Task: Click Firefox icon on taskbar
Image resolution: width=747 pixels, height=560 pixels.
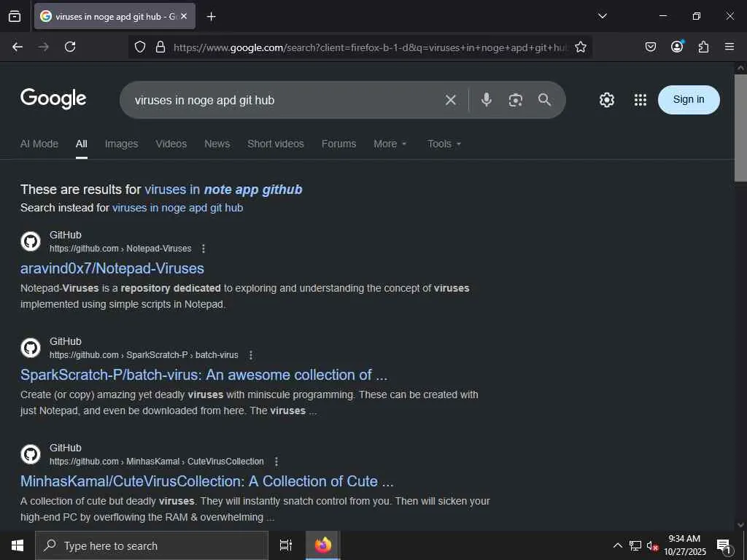Action: pyautogui.click(x=323, y=545)
